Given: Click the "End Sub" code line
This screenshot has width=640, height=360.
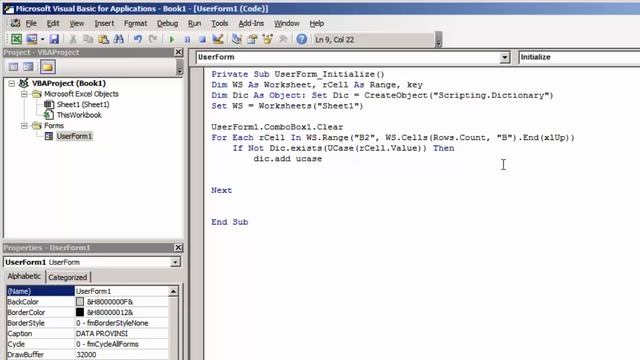Looking at the screenshot, I should point(229,222).
